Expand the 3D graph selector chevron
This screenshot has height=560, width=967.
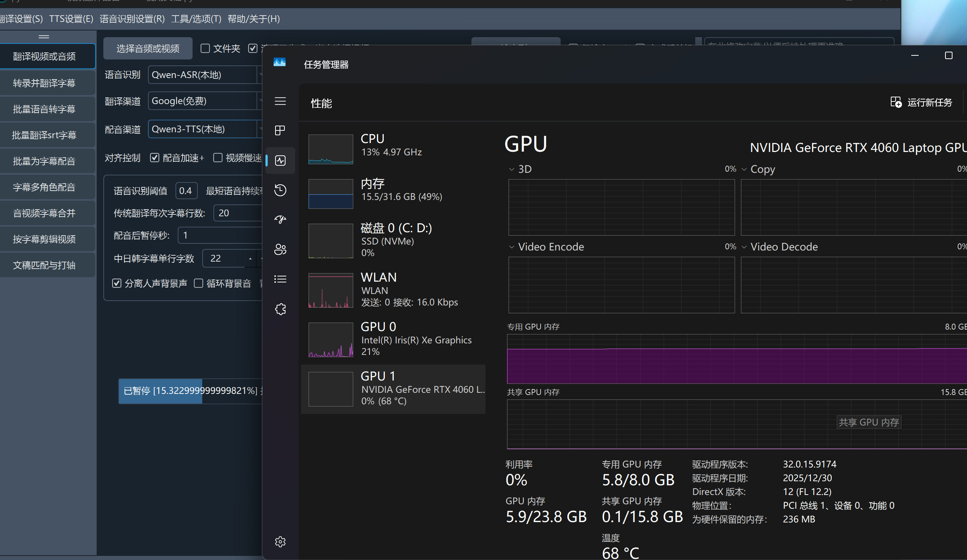click(512, 169)
